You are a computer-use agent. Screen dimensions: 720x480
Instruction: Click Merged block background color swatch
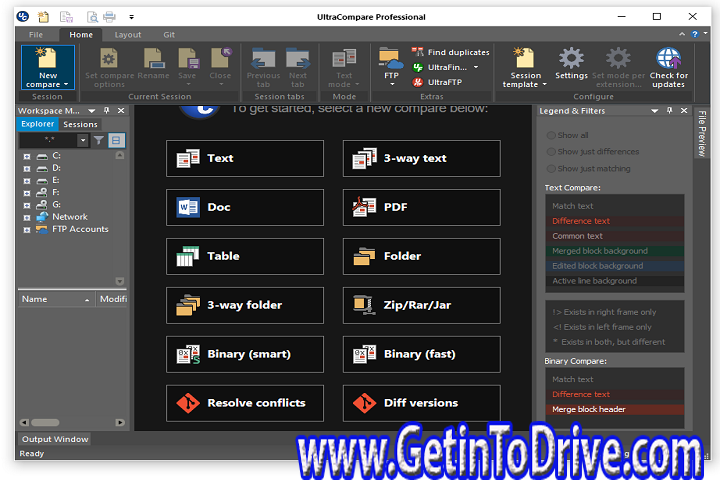[615, 251]
